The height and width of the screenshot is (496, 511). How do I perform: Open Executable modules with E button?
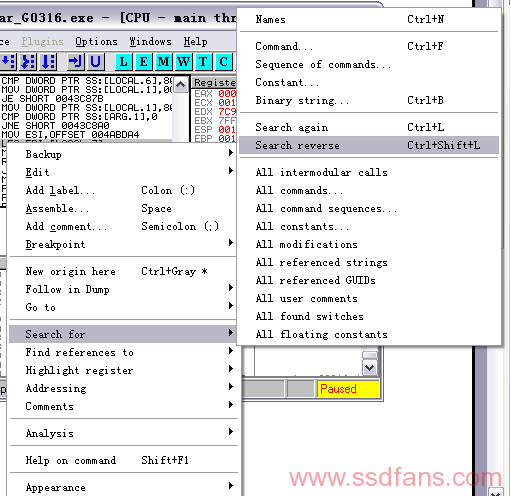coord(144,62)
